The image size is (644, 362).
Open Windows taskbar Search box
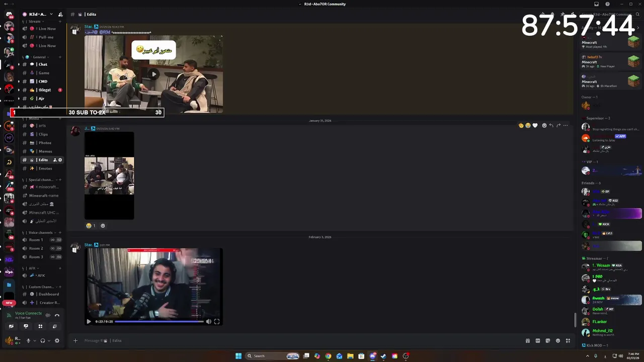tap(273, 356)
